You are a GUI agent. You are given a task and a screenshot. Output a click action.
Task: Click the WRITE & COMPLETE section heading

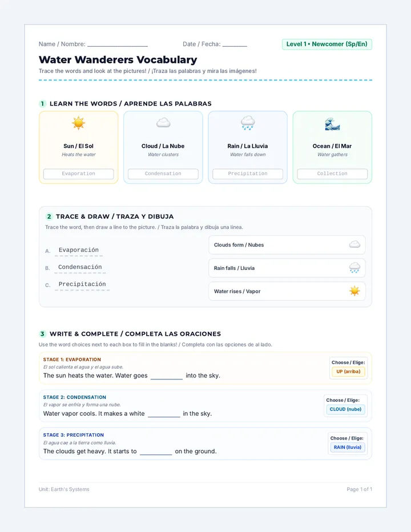click(135, 334)
